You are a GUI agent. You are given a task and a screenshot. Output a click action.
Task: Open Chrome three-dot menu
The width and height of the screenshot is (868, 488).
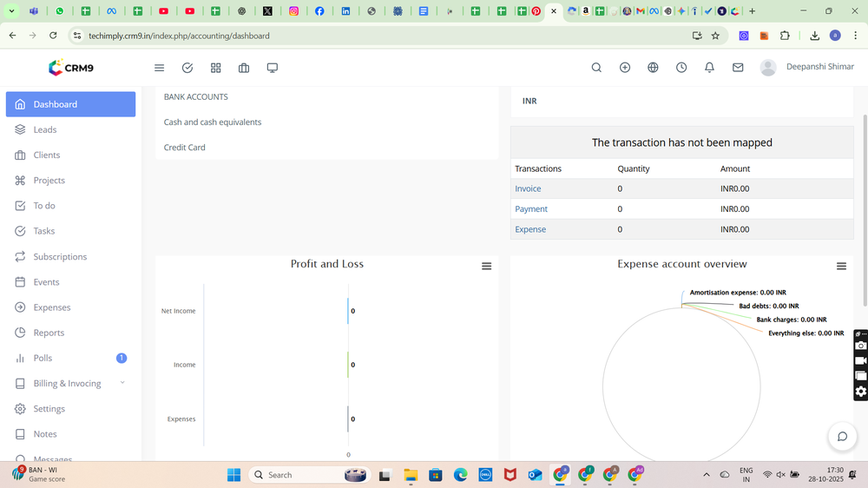pos(855,36)
